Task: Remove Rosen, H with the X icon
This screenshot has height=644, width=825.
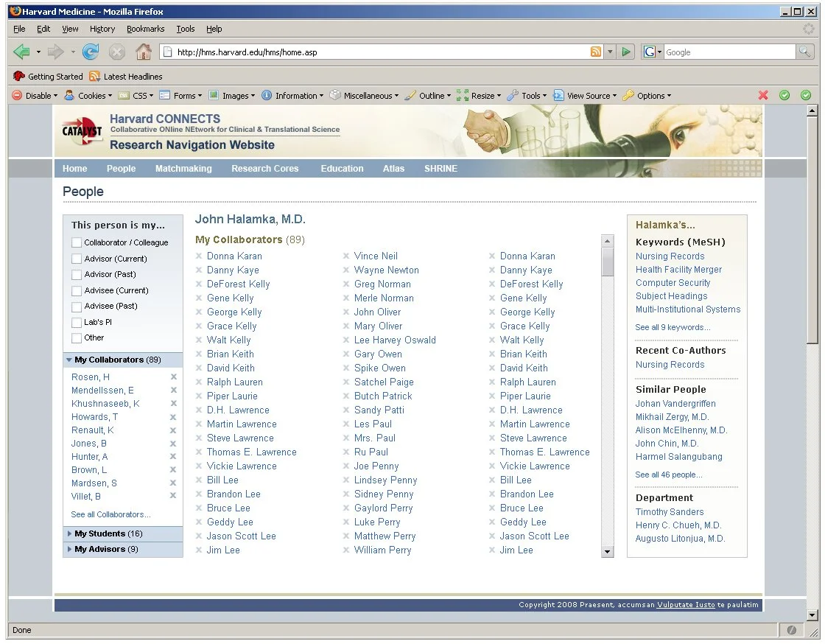Action: 173,377
